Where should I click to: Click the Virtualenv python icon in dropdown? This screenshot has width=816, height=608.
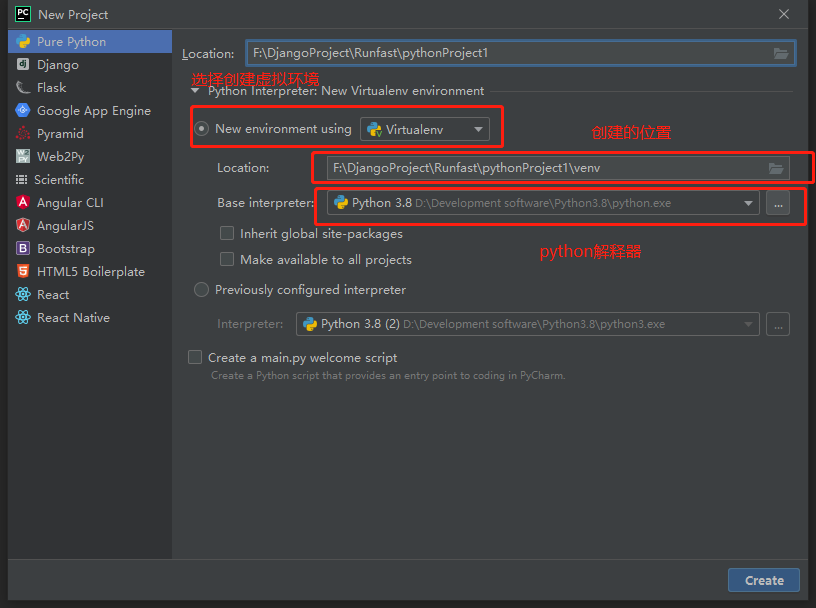point(374,129)
